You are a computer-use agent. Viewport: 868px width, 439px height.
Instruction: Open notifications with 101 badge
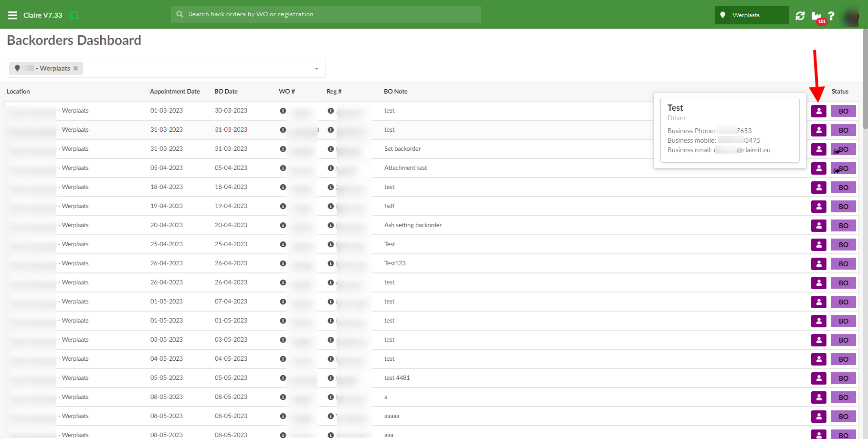click(x=817, y=17)
